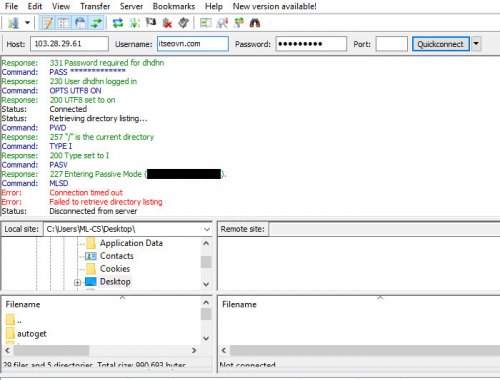Click 'Retrieving directory listing...' status line
This screenshot has width=500, height=380.
(x=98, y=119)
